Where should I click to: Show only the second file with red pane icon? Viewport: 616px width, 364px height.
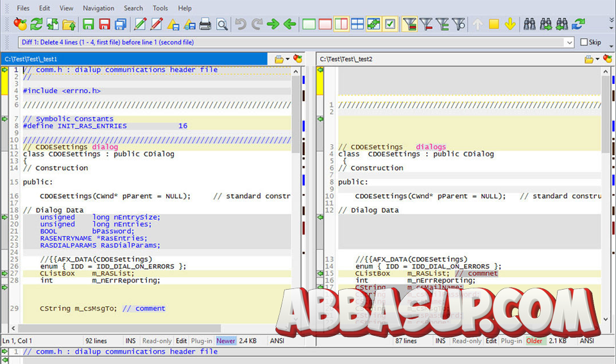tap(325, 24)
